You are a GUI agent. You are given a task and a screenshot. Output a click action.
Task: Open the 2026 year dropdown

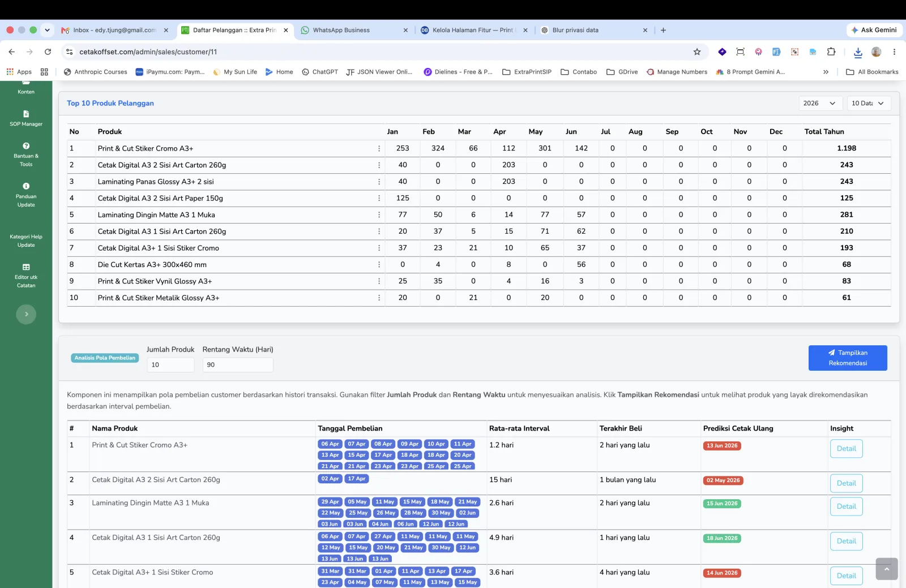point(819,103)
